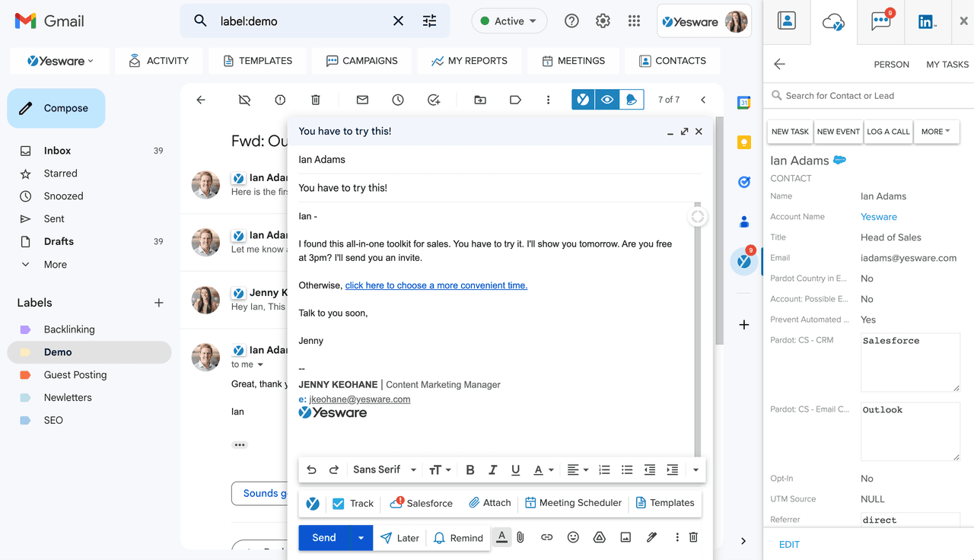Click the Yesware logo icon in compose toolbar

(313, 504)
